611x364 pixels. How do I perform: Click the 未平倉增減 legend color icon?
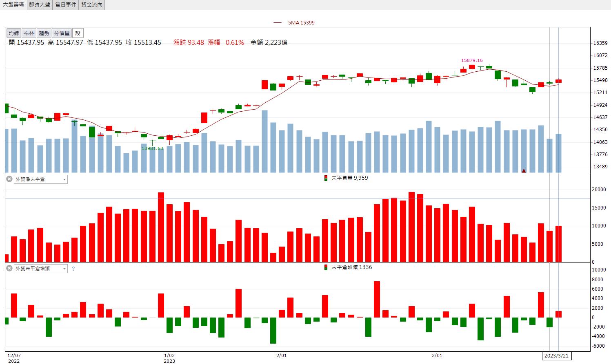coord(326,267)
